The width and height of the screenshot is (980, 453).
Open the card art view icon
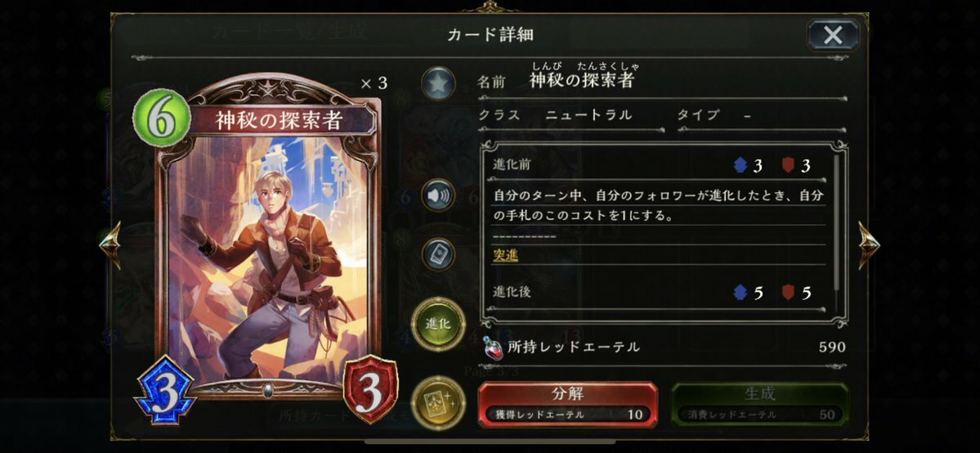pos(438,254)
